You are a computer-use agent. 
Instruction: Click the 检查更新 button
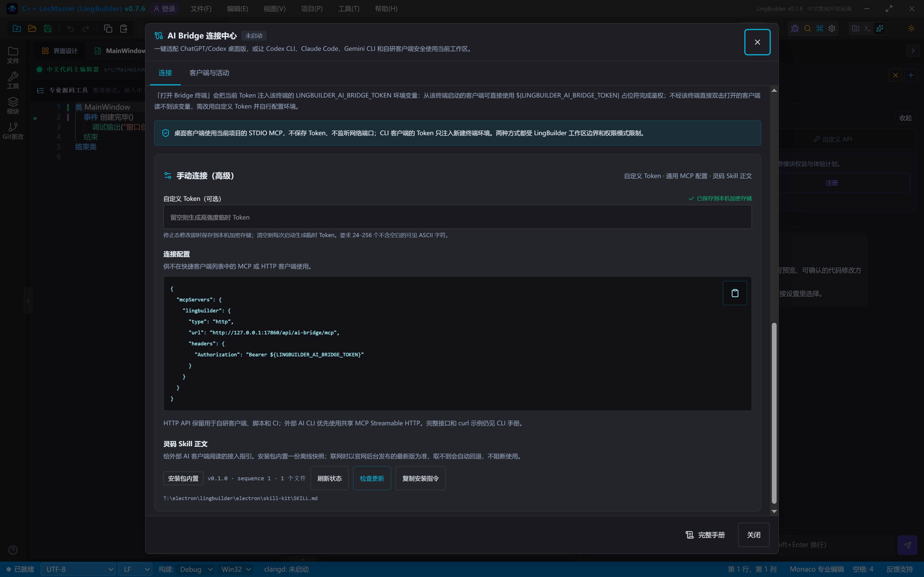coord(372,478)
